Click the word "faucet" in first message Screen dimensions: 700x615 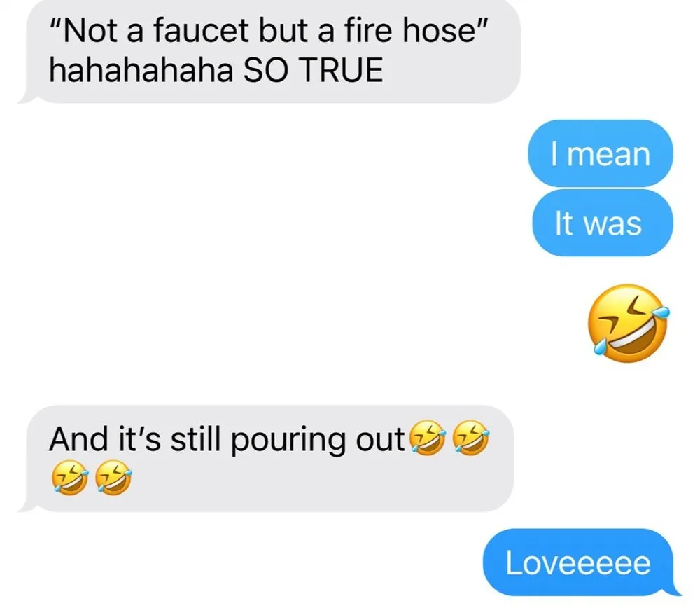[x=201, y=31]
